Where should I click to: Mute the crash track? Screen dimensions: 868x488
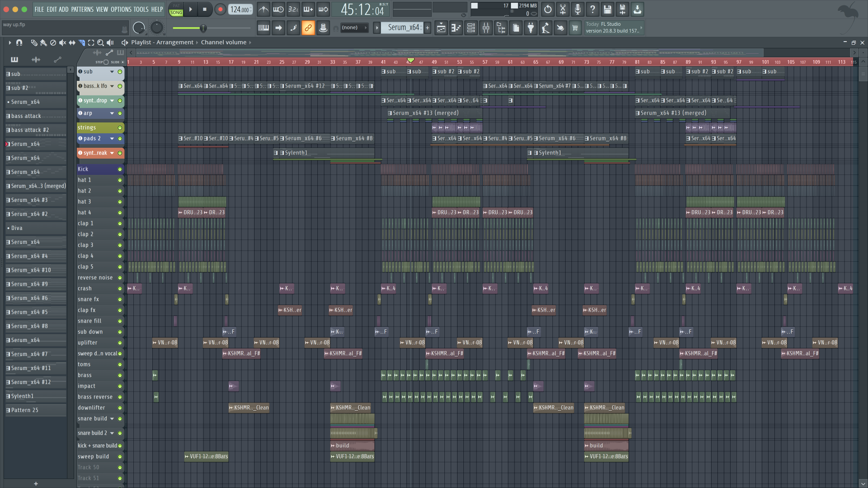[x=120, y=289]
